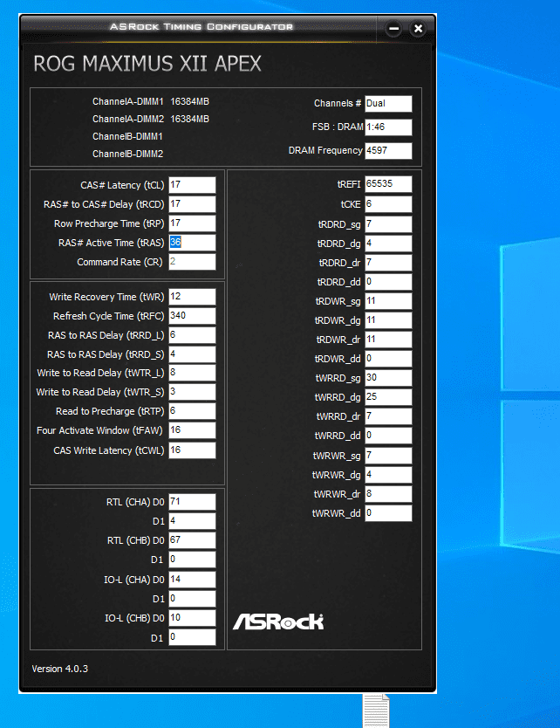Click the tREFI field showing 65535
This screenshot has height=728, width=560.
pos(388,184)
